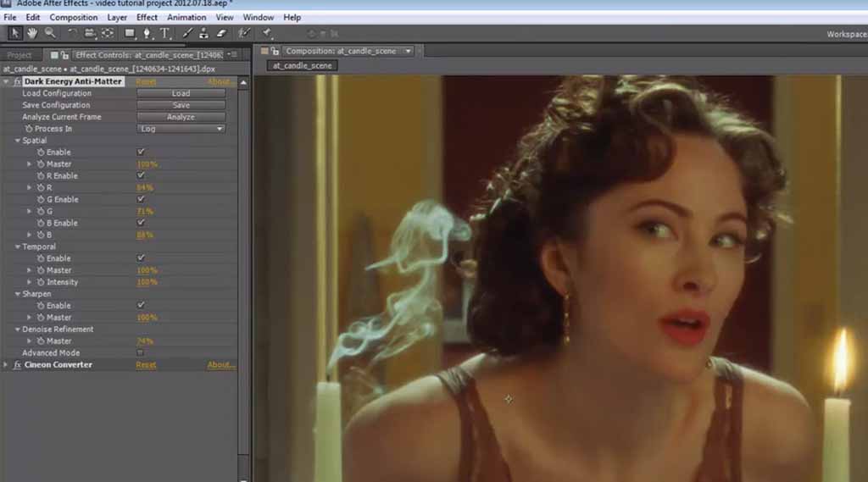This screenshot has width=868, height=482.
Task: Open About for Cineon Converter
Action: point(221,365)
